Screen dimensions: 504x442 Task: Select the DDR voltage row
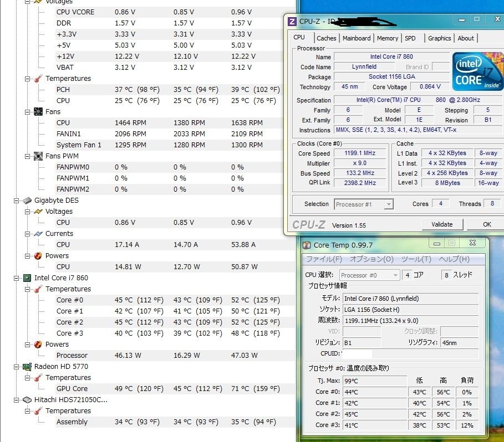pos(175,23)
